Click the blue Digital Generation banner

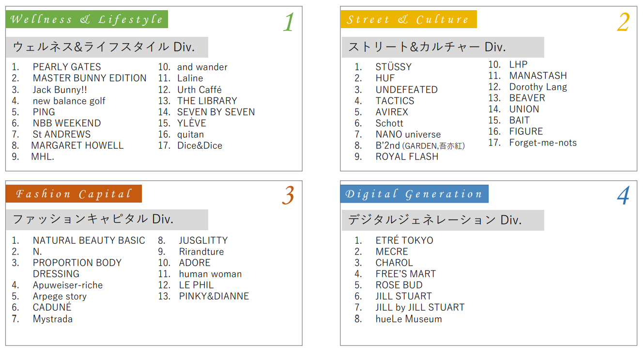click(x=414, y=194)
